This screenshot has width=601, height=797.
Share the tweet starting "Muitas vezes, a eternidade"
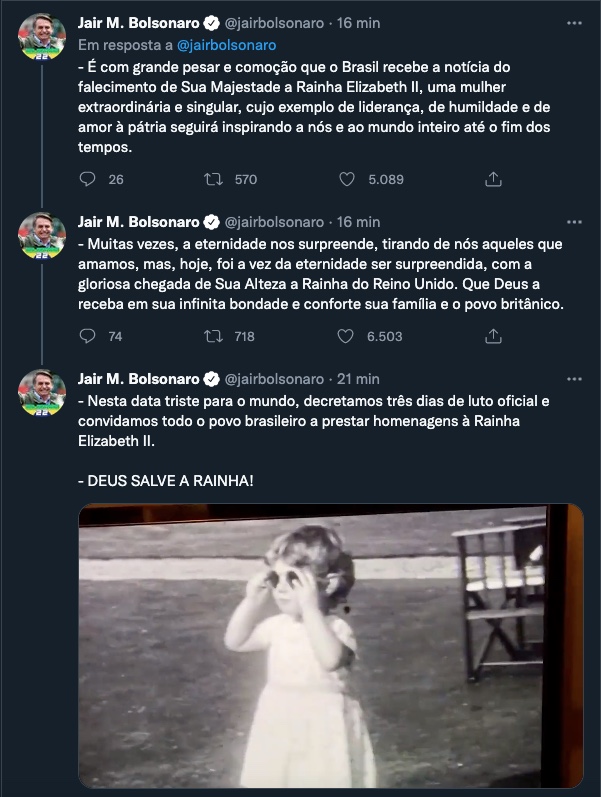(492, 336)
